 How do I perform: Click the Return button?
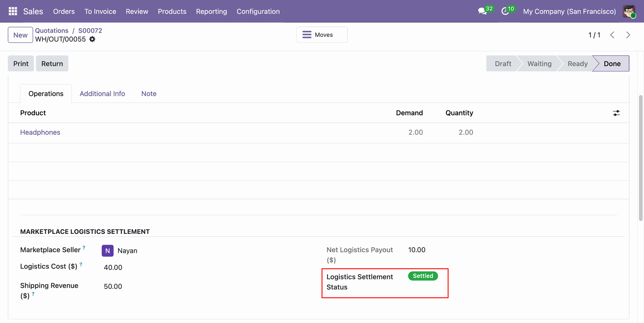pos(52,63)
